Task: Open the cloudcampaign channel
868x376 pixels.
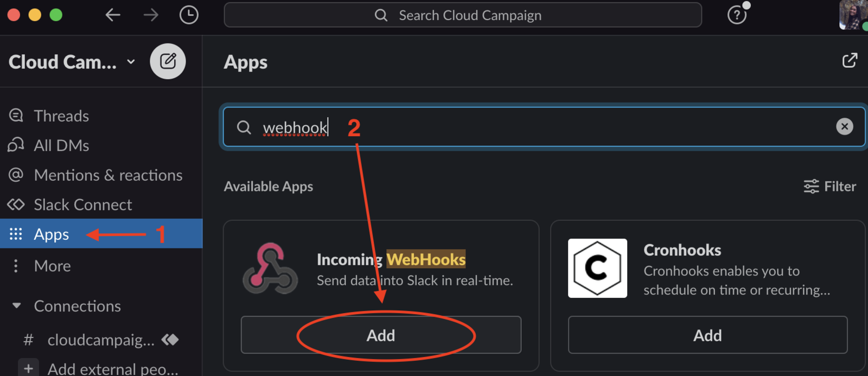Action: [x=101, y=340]
